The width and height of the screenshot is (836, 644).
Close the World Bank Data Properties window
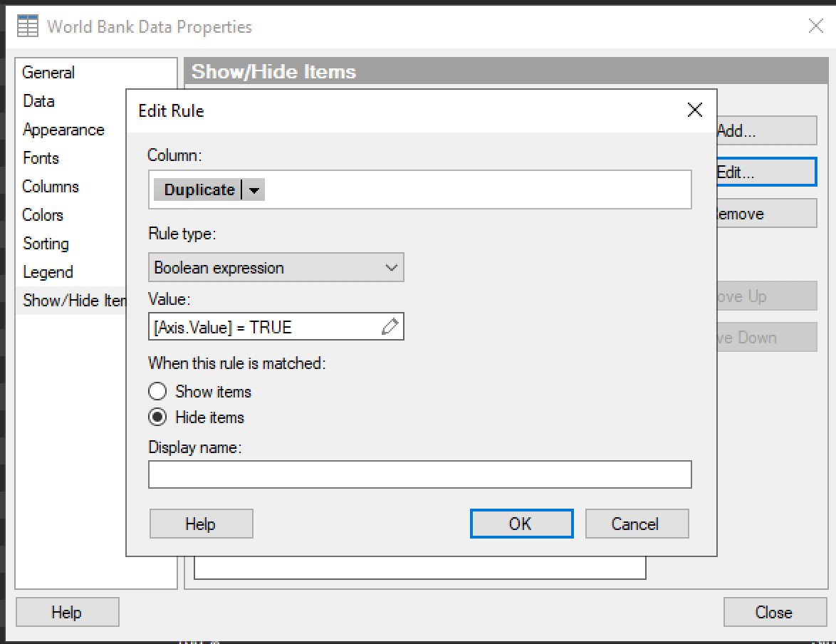point(815,27)
